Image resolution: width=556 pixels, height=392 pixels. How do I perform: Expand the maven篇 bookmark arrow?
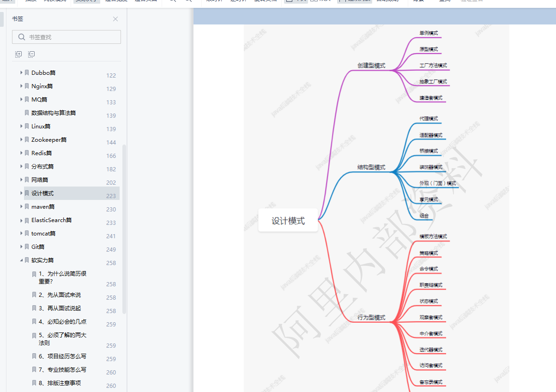21,206
